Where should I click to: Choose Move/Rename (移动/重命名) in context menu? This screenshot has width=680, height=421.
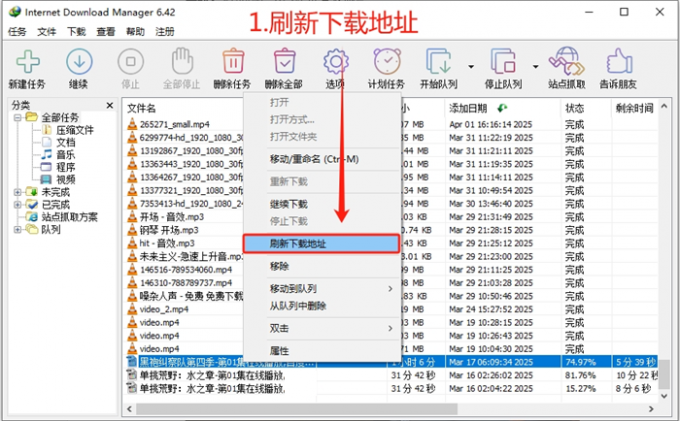click(x=321, y=159)
